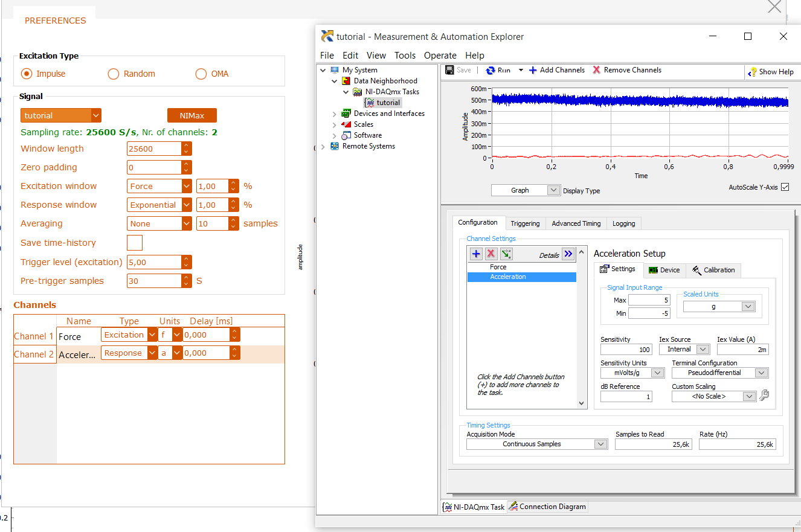This screenshot has width=801, height=532.
Task: Open the Help menu in MAX
Action: pos(475,56)
